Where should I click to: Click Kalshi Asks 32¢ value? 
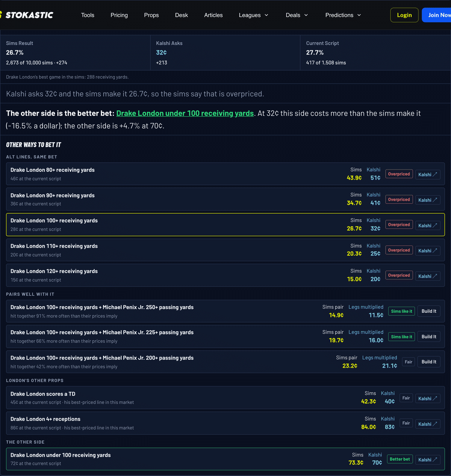(162, 53)
